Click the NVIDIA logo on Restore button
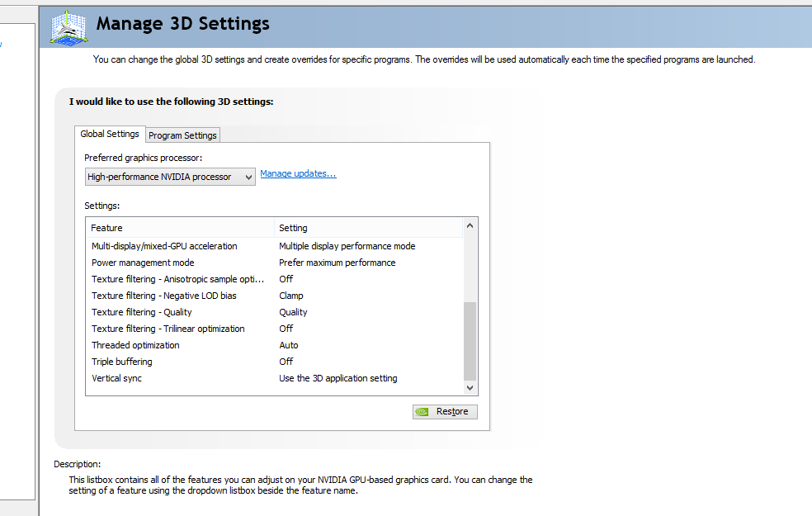 coord(422,412)
